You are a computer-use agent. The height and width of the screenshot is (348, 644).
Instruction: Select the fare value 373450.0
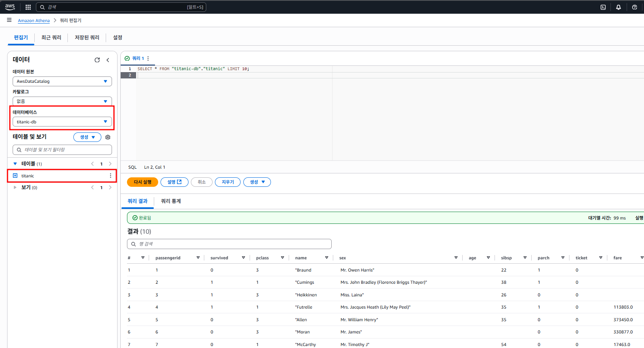coord(623,320)
